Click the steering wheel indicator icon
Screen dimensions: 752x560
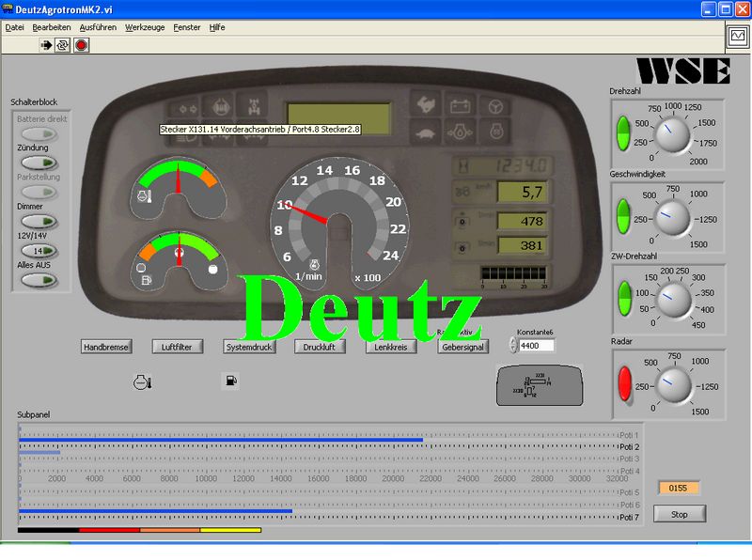[x=495, y=106]
